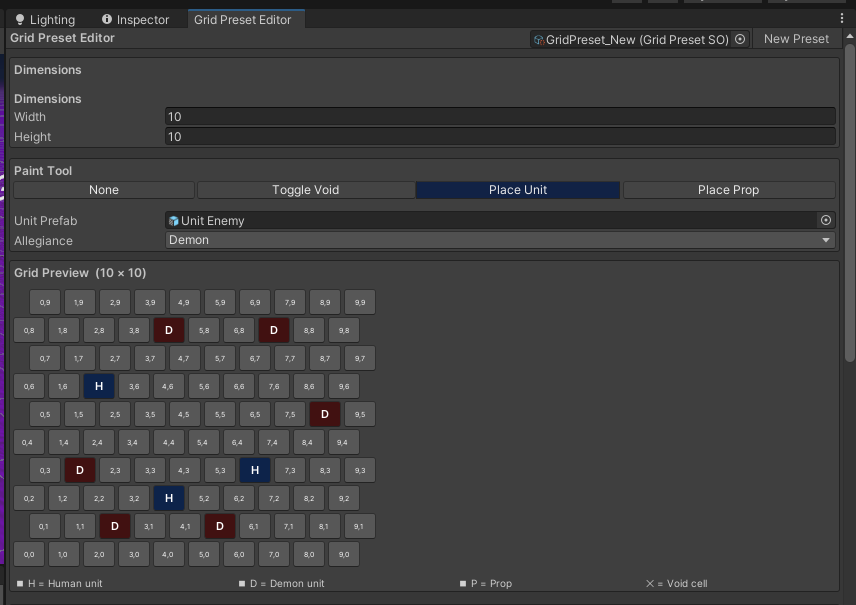This screenshot has width=856, height=605.
Task: Click grid cell 9,0
Action: point(344,554)
